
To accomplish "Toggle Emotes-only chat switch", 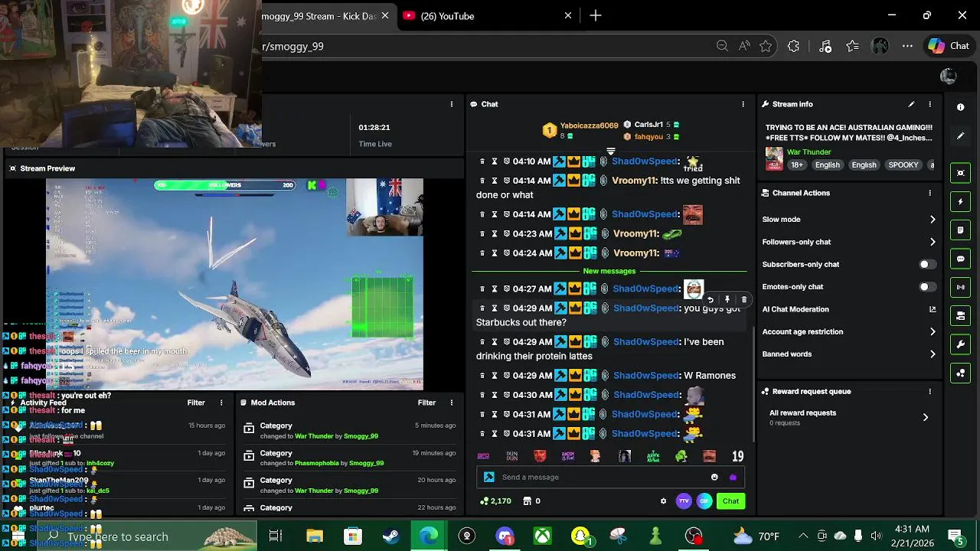I will point(926,287).
